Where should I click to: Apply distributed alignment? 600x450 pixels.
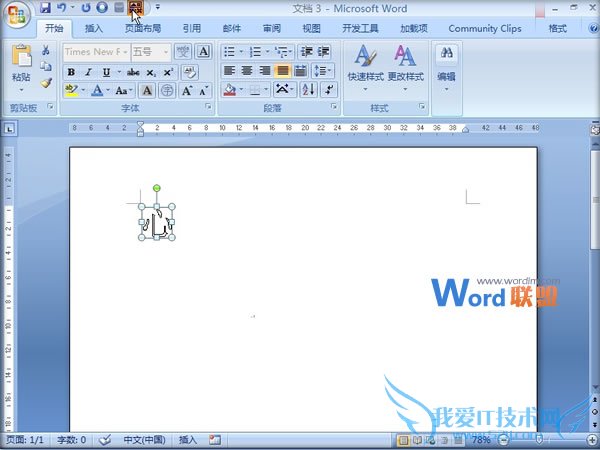pos(300,71)
